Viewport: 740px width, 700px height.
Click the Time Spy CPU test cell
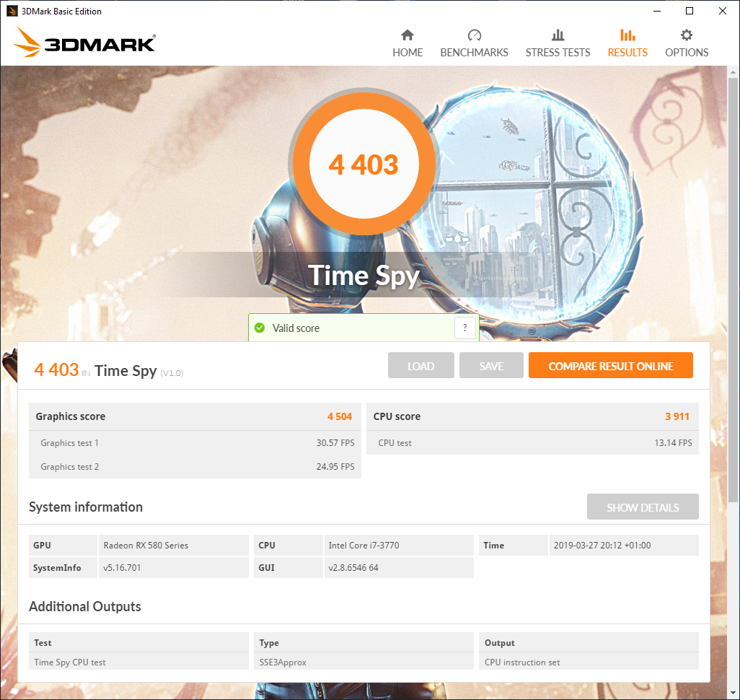138,662
